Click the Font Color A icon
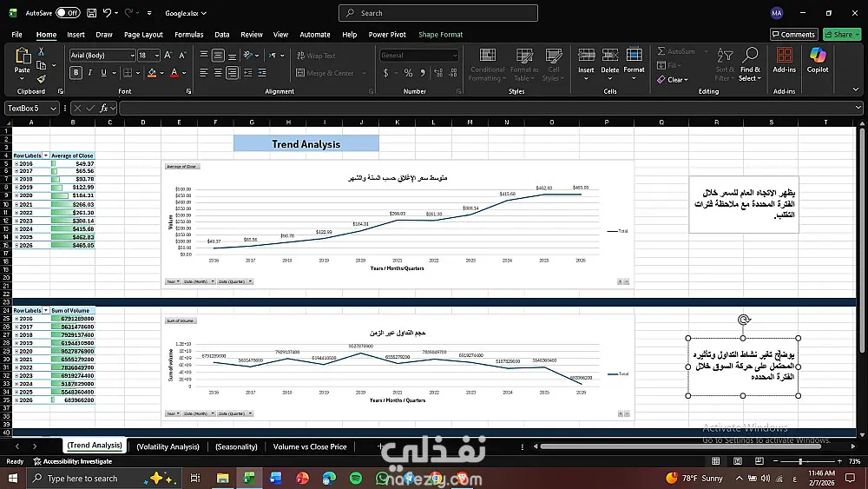868x489 pixels. 174,73
